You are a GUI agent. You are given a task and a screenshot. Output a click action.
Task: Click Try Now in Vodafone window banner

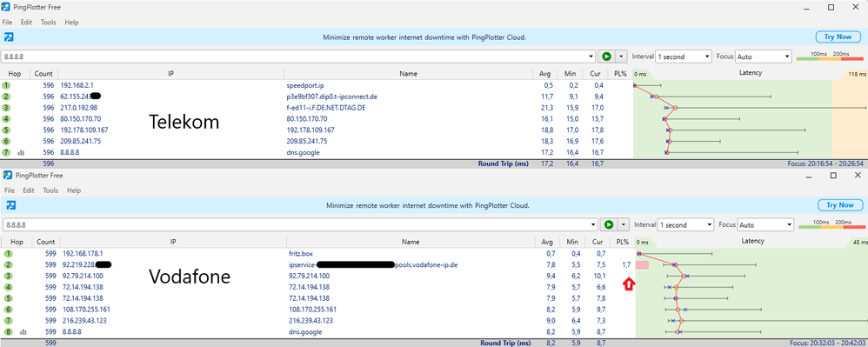(x=840, y=204)
